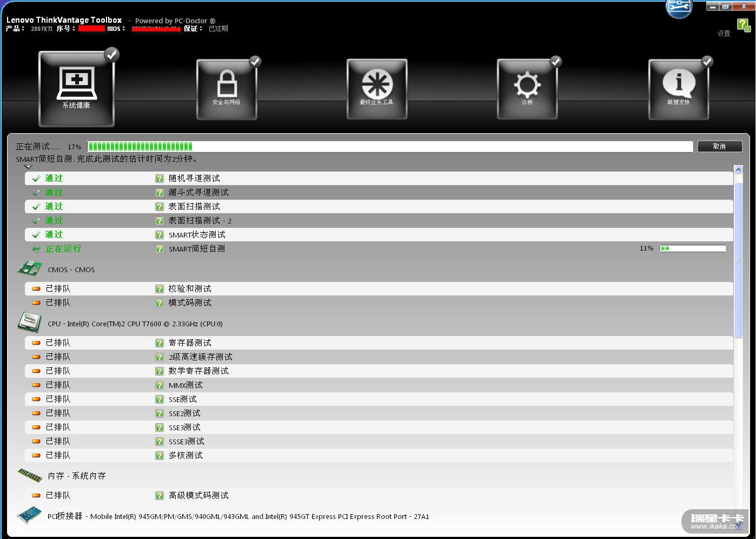The height and width of the screenshot is (539, 756).
Task: Click the SMART简短自测 progress bar
Action: pyautogui.click(x=693, y=248)
